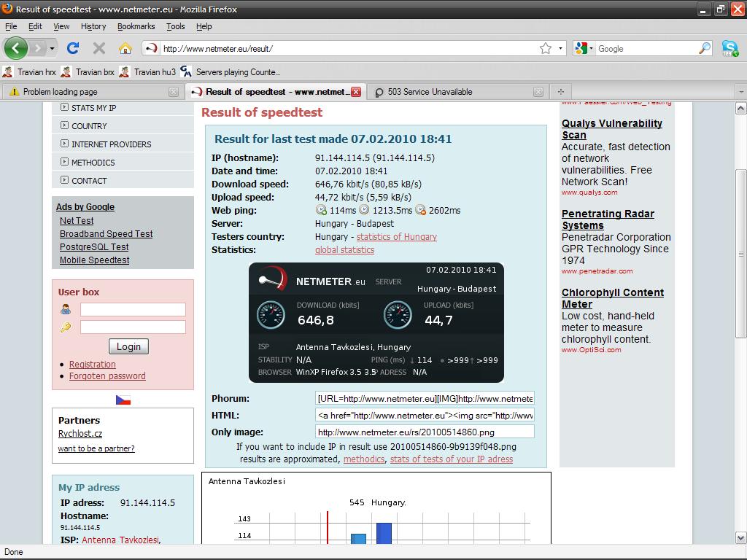Expand the INTERNET PROVIDERS menu item
The height and width of the screenshot is (560, 747).
point(123,144)
